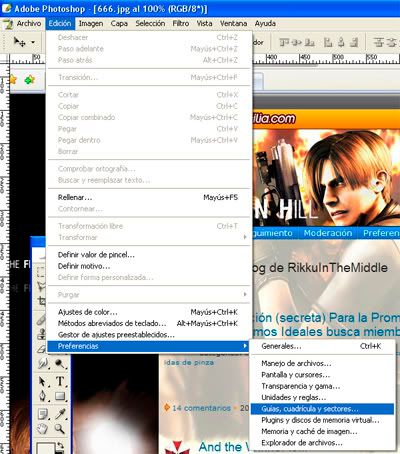Click the yellow star favorites icon
400x454 pixels.
click(13, 80)
